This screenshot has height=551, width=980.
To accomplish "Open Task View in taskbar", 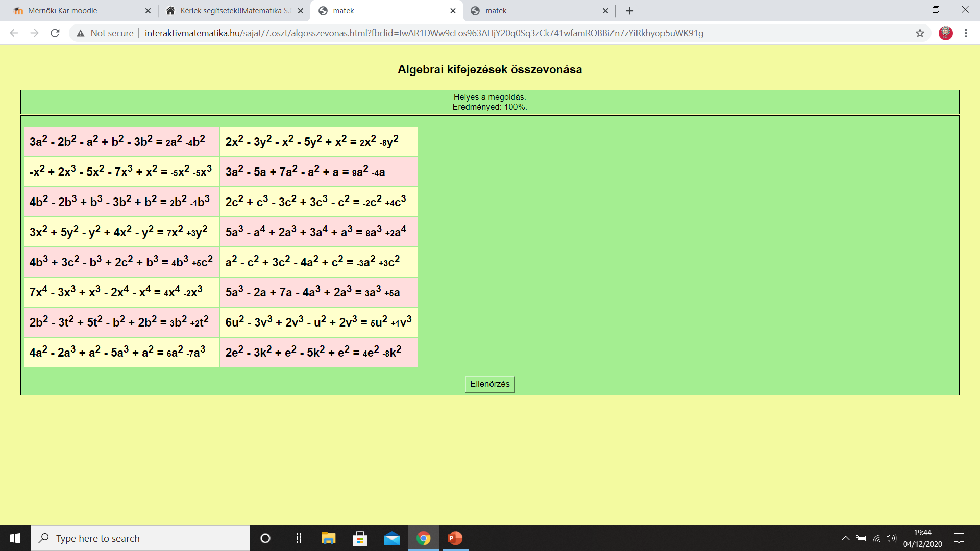I will click(x=296, y=538).
